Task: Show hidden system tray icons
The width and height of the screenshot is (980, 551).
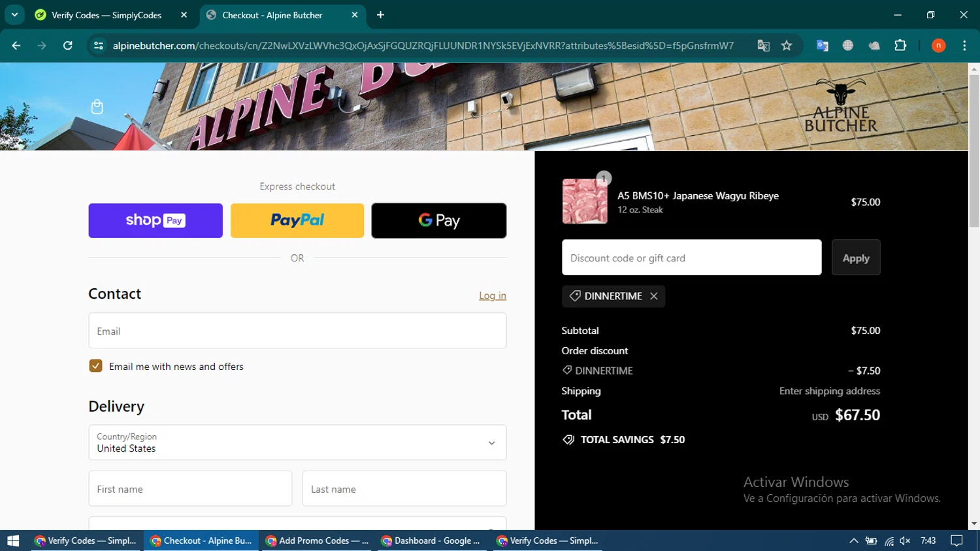Action: [853, 541]
